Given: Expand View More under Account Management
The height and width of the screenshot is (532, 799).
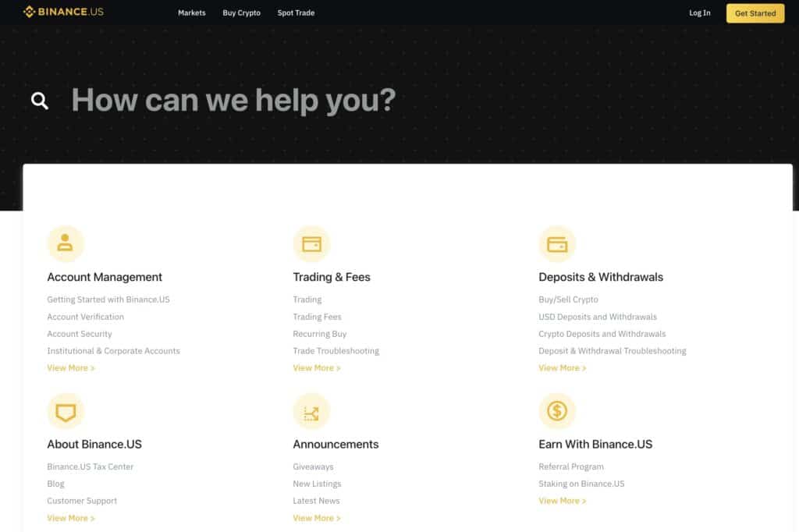Looking at the screenshot, I should pos(70,368).
